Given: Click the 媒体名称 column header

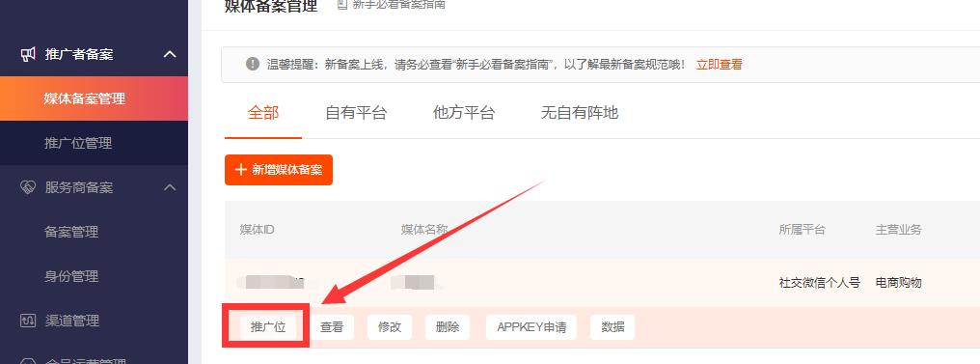Looking at the screenshot, I should (x=424, y=230).
